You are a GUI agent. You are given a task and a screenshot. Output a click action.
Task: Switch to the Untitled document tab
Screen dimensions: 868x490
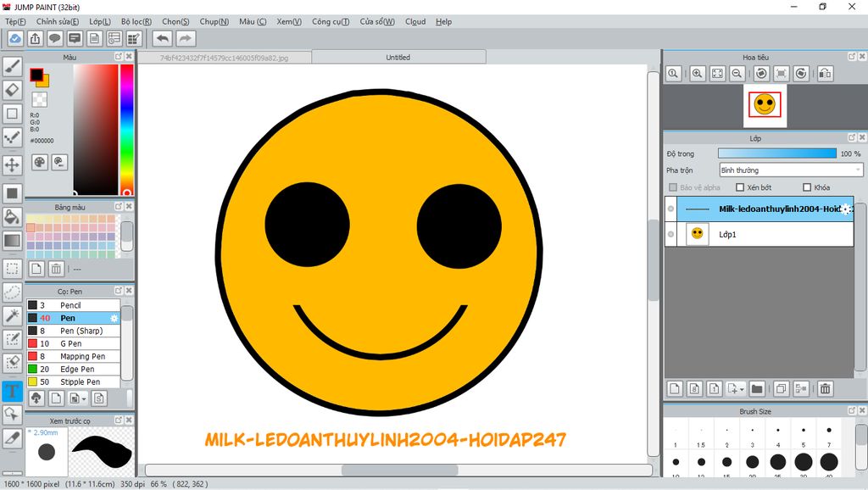tap(398, 57)
